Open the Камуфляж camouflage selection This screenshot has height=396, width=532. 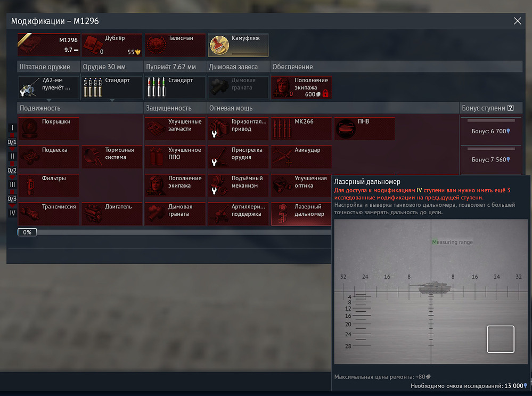[x=238, y=45]
